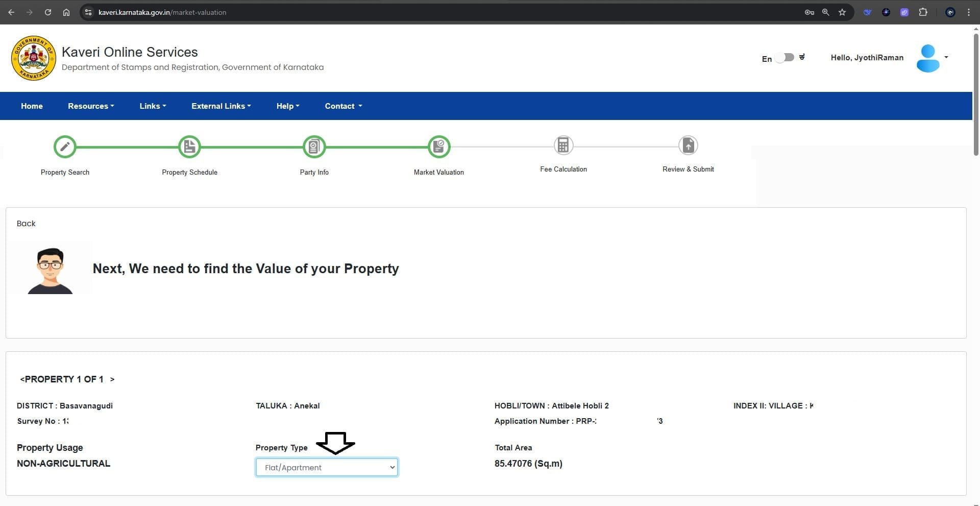
Task: Click the Back link
Action: click(26, 224)
